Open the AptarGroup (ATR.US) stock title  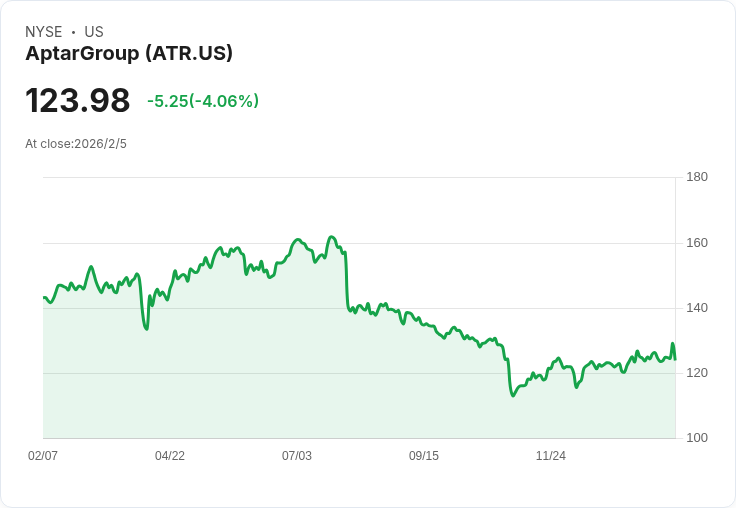[129, 54]
